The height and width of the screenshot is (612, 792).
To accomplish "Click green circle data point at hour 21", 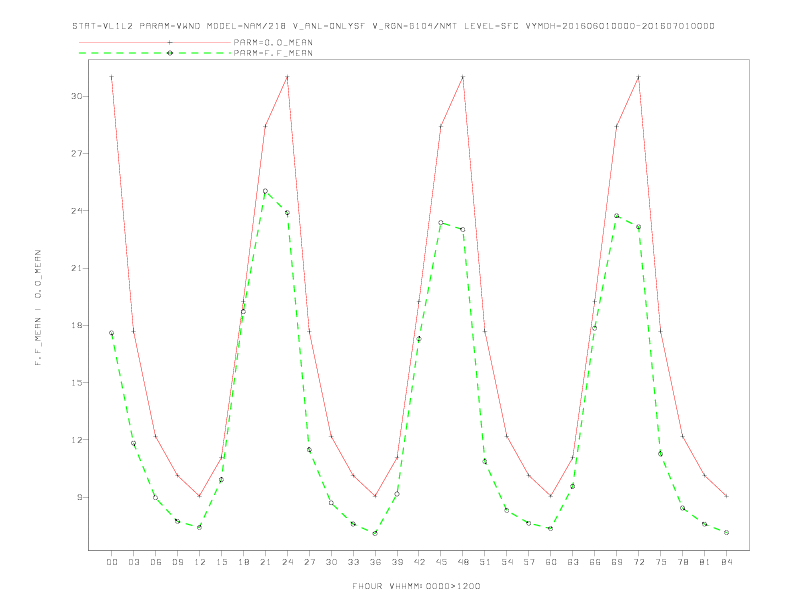I will (x=265, y=191).
